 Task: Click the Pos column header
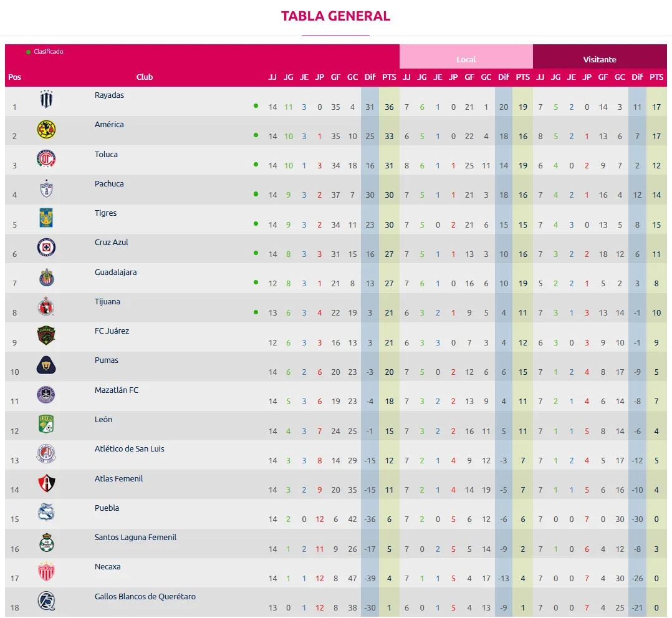[x=15, y=77]
